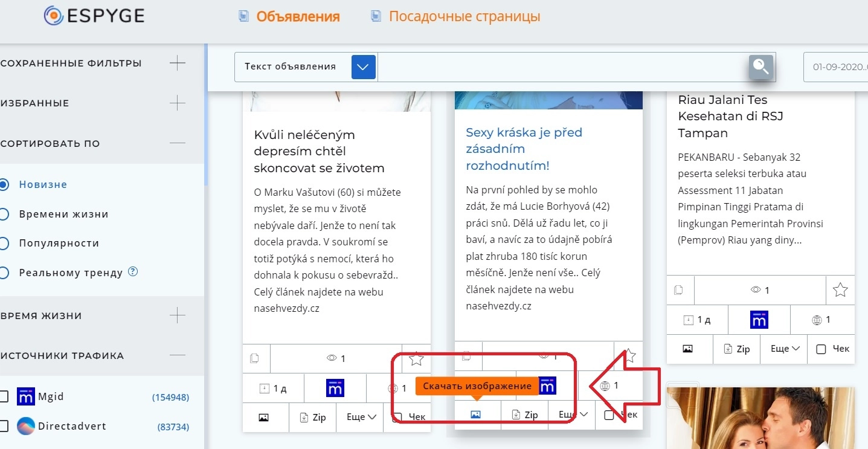Favorite the Kvůli neléčeným card with the star
868x449 pixels.
pyautogui.click(x=416, y=359)
